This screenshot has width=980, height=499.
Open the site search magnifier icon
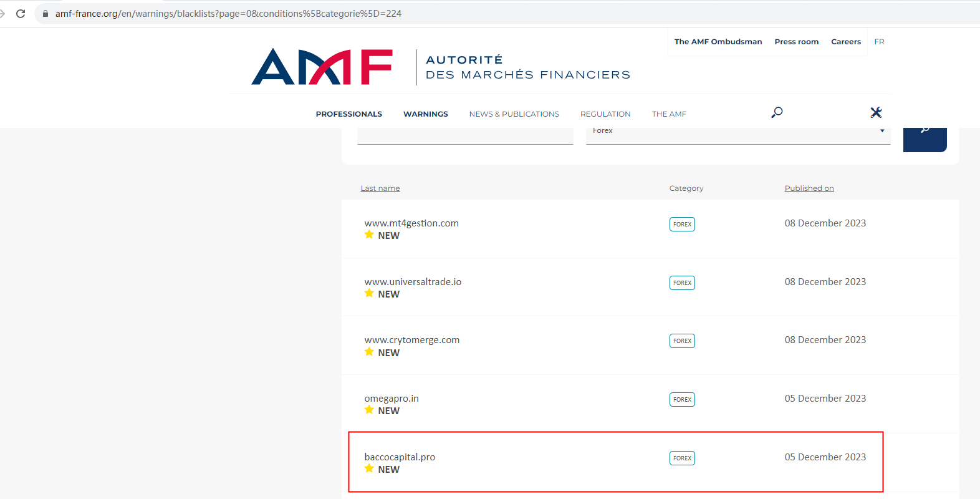click(x=777, y=112)
